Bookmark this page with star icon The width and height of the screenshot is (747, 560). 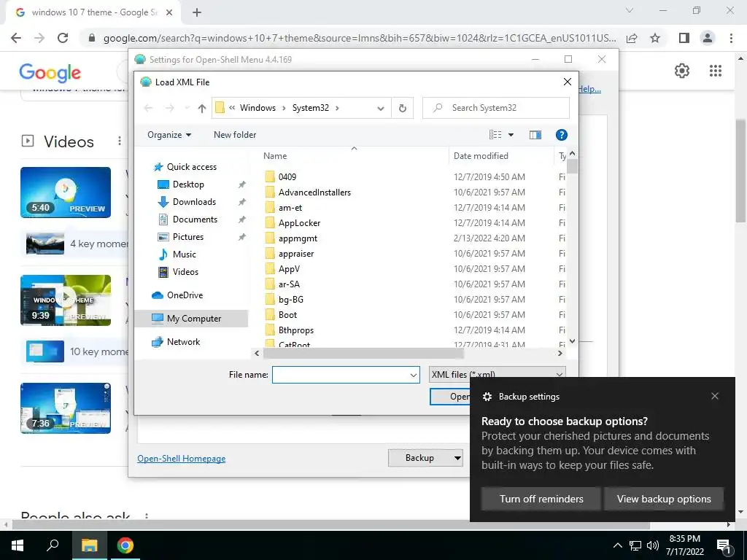tap(656, 38)
